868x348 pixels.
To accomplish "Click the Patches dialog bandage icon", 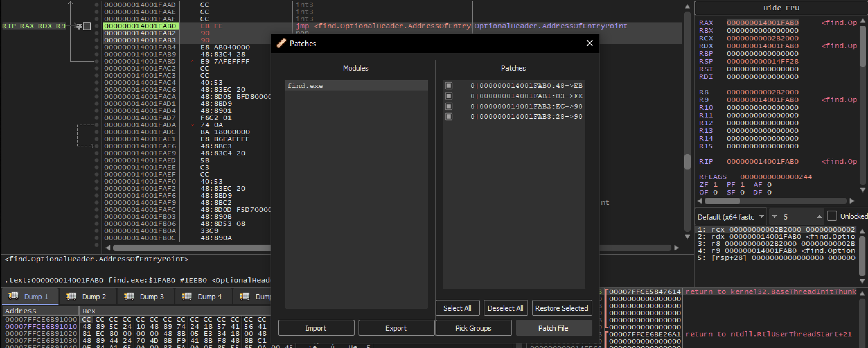I will click(281, 43).
